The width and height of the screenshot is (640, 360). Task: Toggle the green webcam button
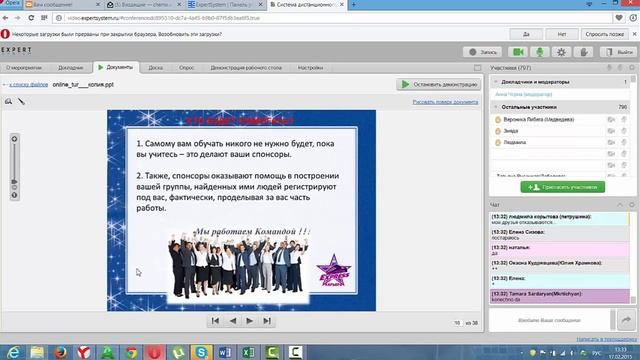coord(518,52)
